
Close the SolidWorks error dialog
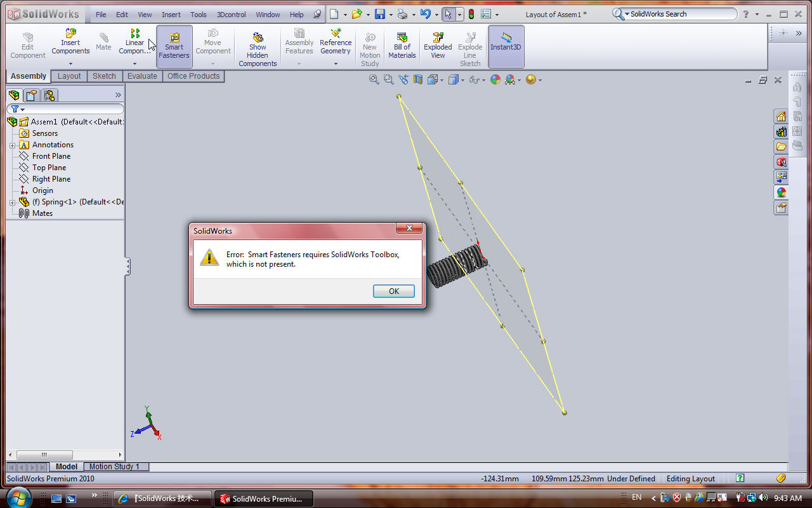[410, 228]
